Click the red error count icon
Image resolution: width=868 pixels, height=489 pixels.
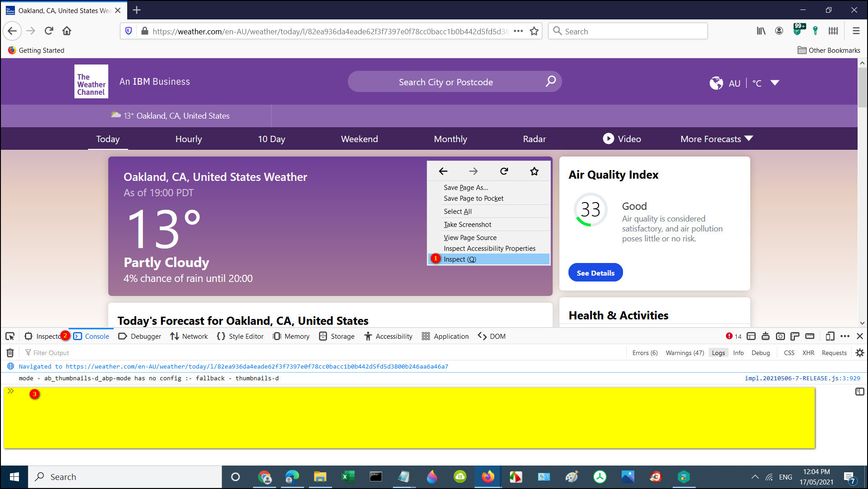click(x=729, y=336)
